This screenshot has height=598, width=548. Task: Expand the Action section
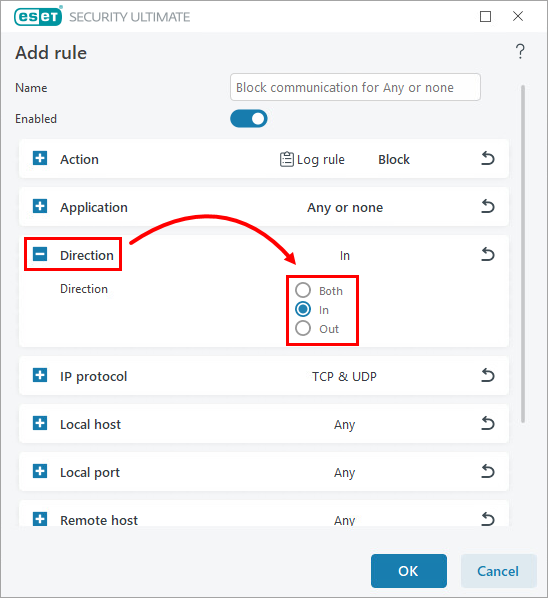pos(40,158)
